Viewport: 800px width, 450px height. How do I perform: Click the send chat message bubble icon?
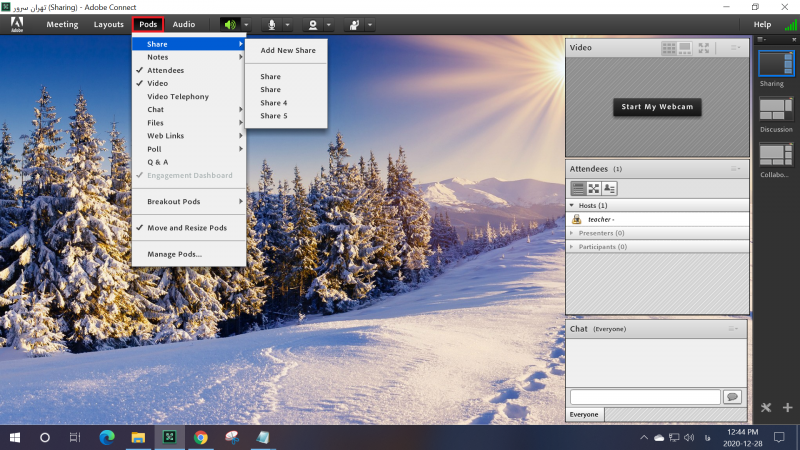pos(732,397)
